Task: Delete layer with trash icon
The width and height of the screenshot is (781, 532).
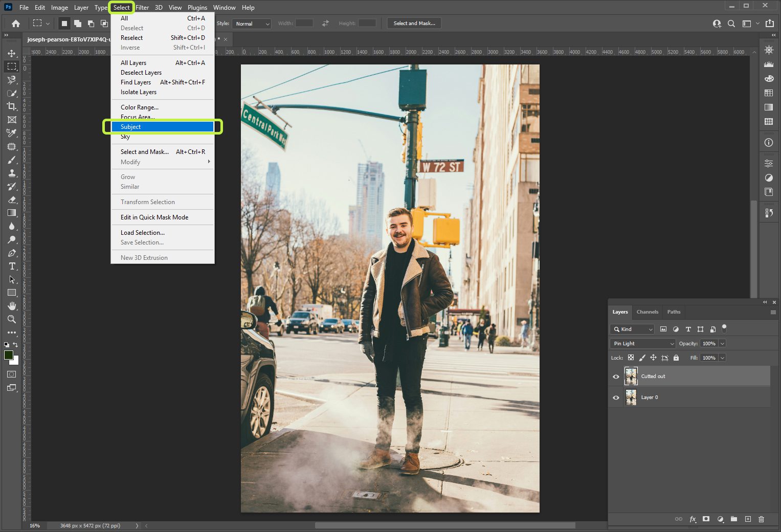Action: (x=761, y=519)
